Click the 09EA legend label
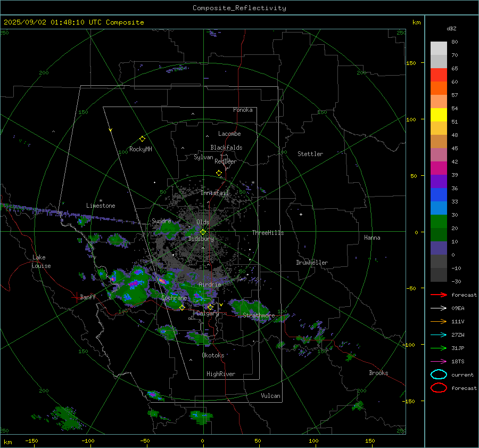 [x=458, y=308]
